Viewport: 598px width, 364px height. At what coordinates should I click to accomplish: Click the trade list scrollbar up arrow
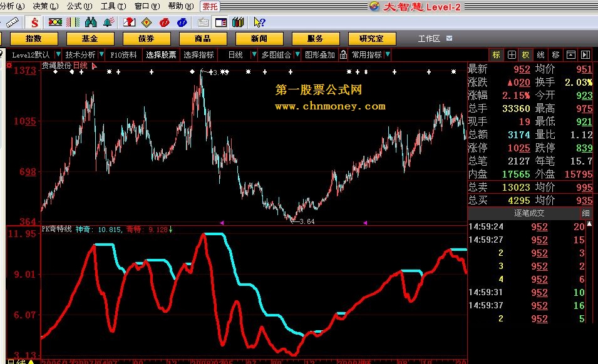coord(590,224)
